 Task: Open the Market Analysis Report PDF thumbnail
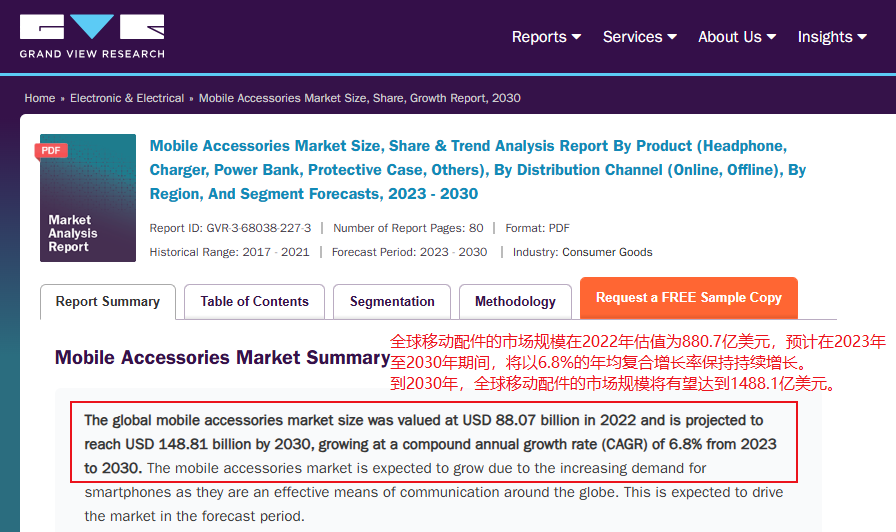pos(88,198)
